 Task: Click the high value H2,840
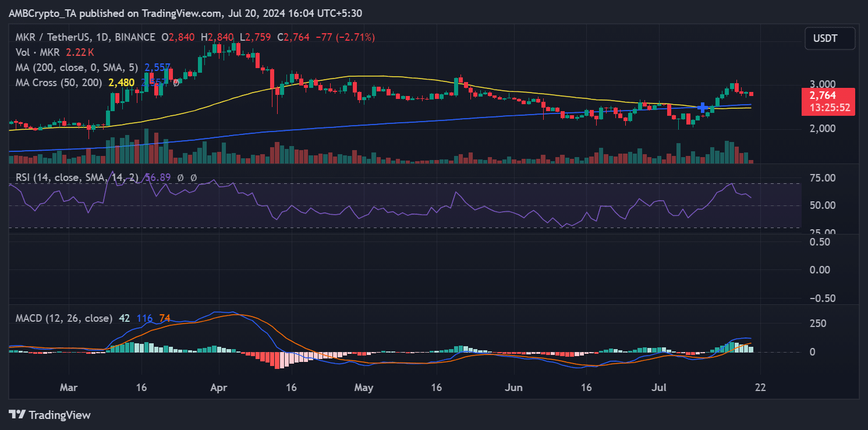pyautogui.click(x=218, y=37)
